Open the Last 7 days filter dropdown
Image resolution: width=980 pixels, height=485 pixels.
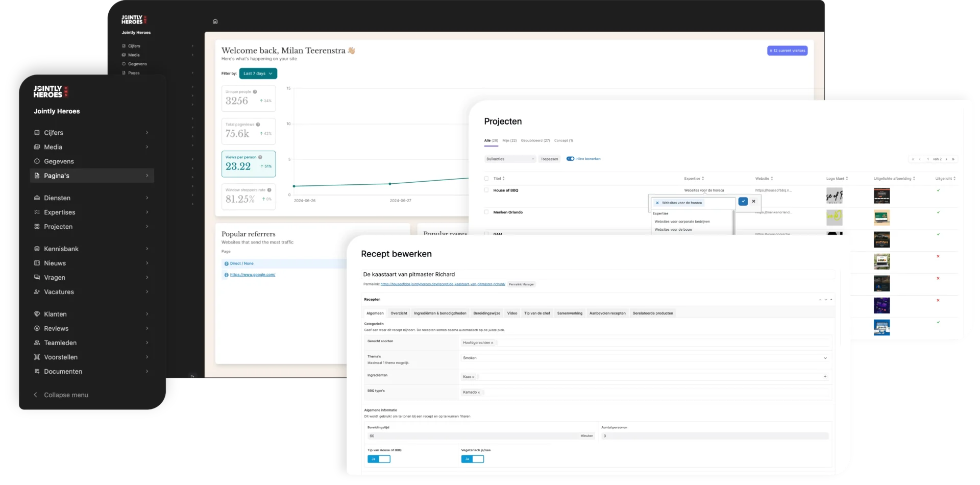click(258, 74)
